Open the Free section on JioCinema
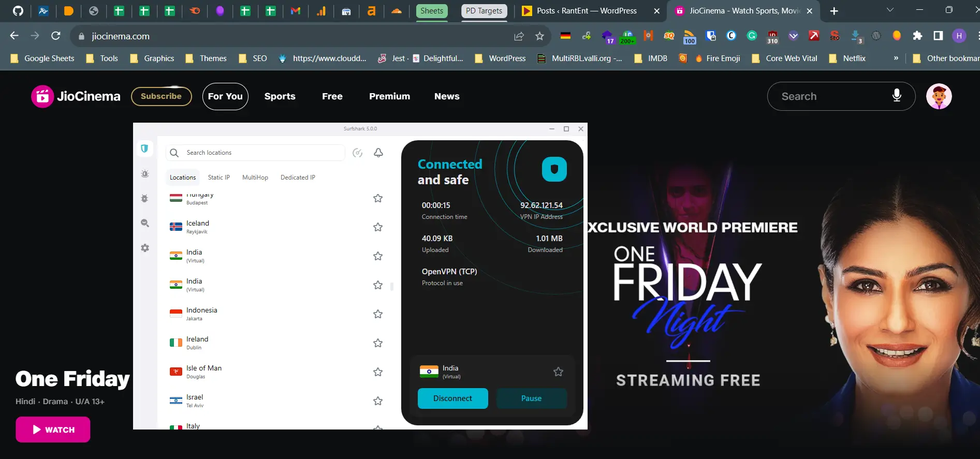Viewport: 980px width, 459px height. [x=332, y=96]
